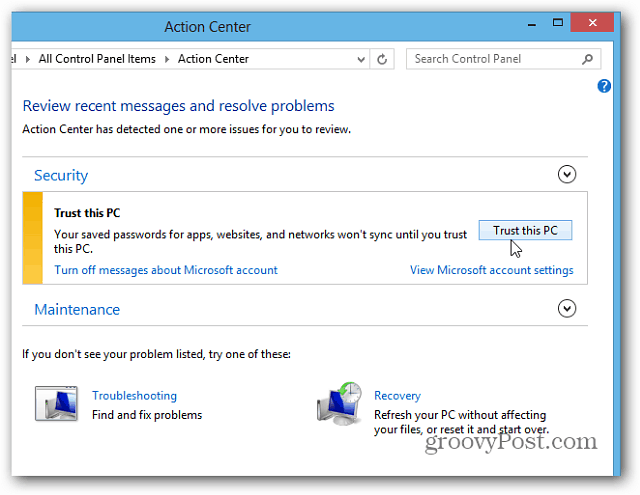Go to All Control Panel Items breadcrumb
Image resolution: width=640 pixels, height=495 pixels.
97,59
